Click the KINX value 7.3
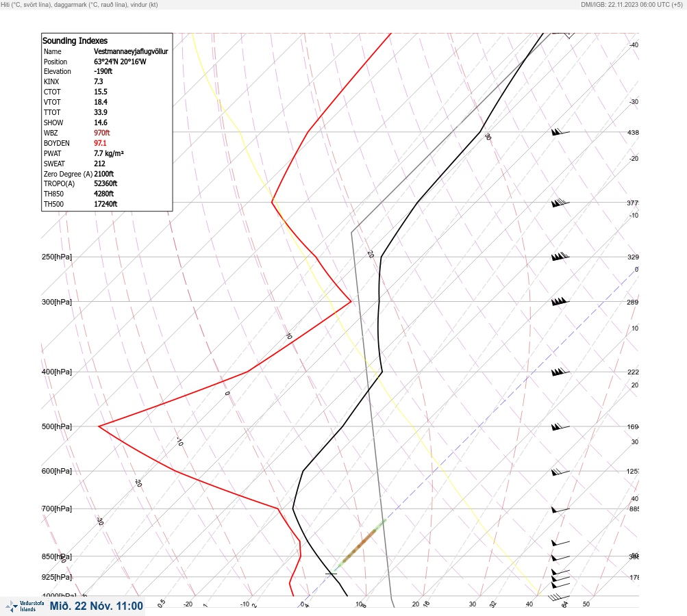The image size is (687, 616). click(99, 81)
